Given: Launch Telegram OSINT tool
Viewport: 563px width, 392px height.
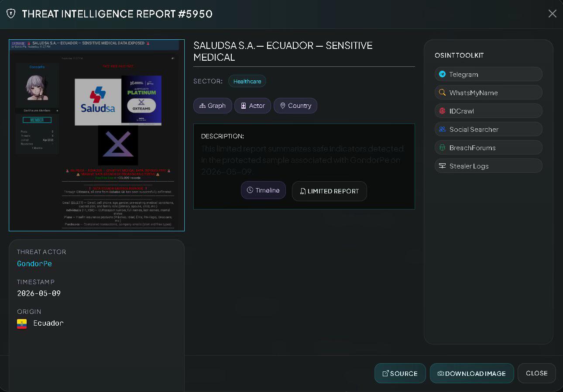Looking at the screenshot, I should click(x=488, y=74).
